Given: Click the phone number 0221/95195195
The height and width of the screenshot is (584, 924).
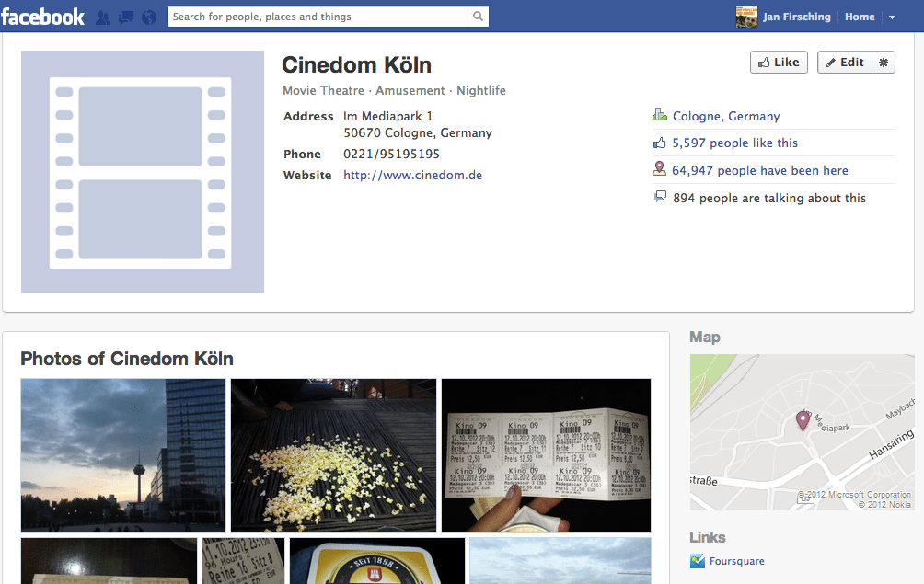Looking at the screenshot, I should [392, 154].
